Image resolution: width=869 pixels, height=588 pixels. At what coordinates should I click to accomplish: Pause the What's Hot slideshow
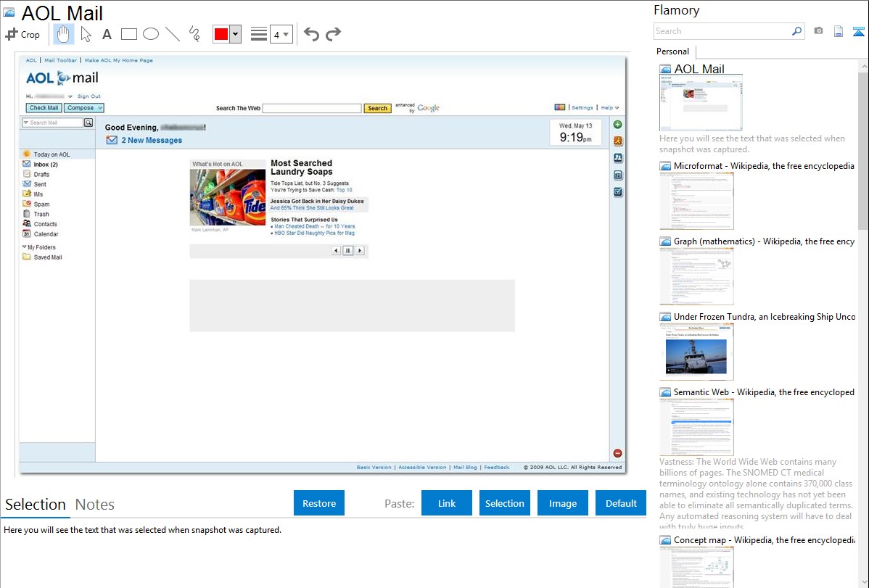coord(348,250)
